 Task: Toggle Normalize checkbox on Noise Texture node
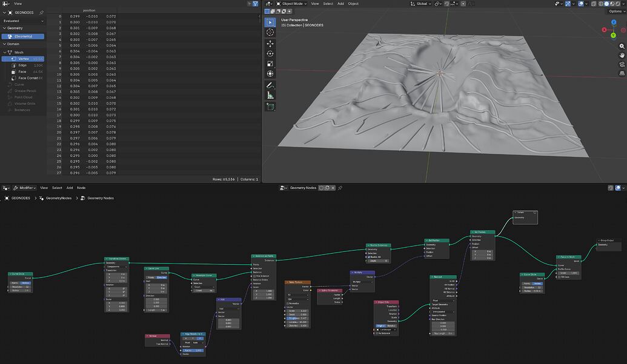coord(288,303)
